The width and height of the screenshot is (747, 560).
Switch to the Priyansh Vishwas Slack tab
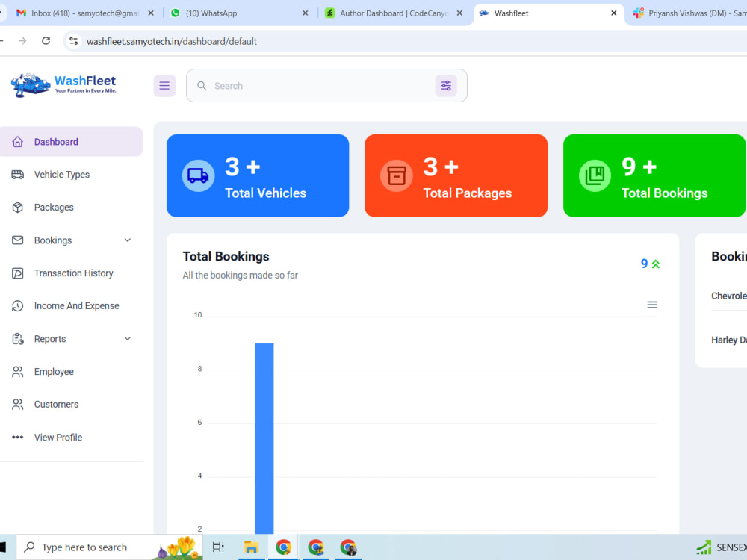[x=689, y=13]
